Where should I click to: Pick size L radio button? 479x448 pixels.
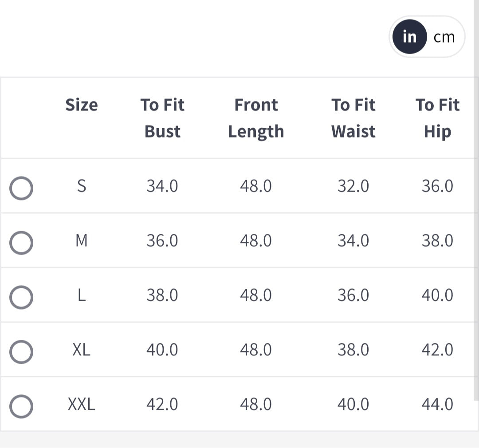(x=21, y=297)
